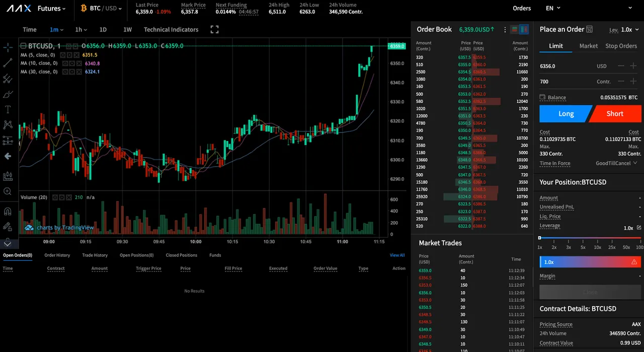Click the back arrow in chart toolbar
The height and width of the screenshot is (352, 644).
click(x=8, y=156)
